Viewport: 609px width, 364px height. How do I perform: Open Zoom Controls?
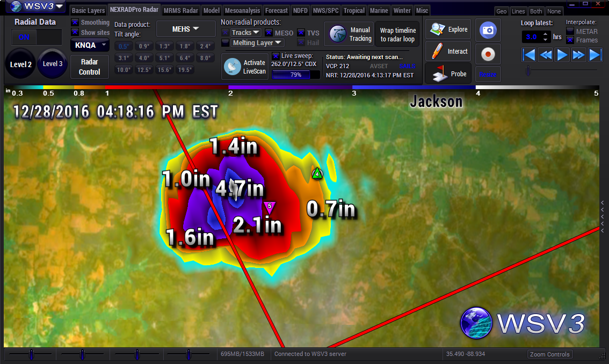pyautogui.click(x=549, y=354)
